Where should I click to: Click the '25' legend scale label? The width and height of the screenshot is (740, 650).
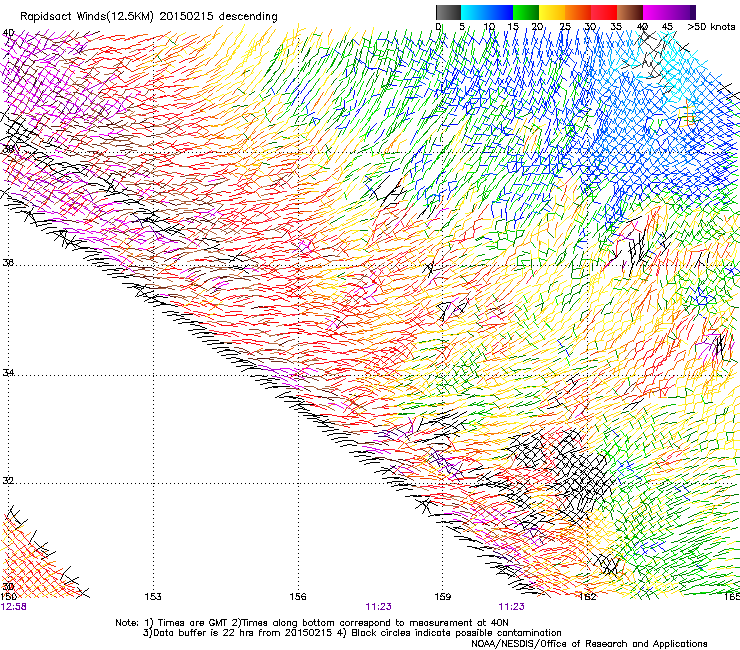tap(565, 27)
